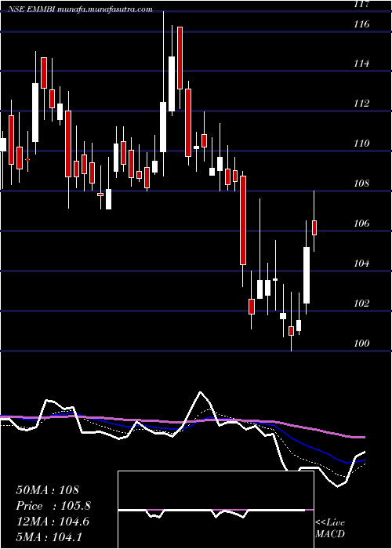Screen dimensions: 392x549
Task: Click the 100 price axis label
Action: (x=361, y=344)
